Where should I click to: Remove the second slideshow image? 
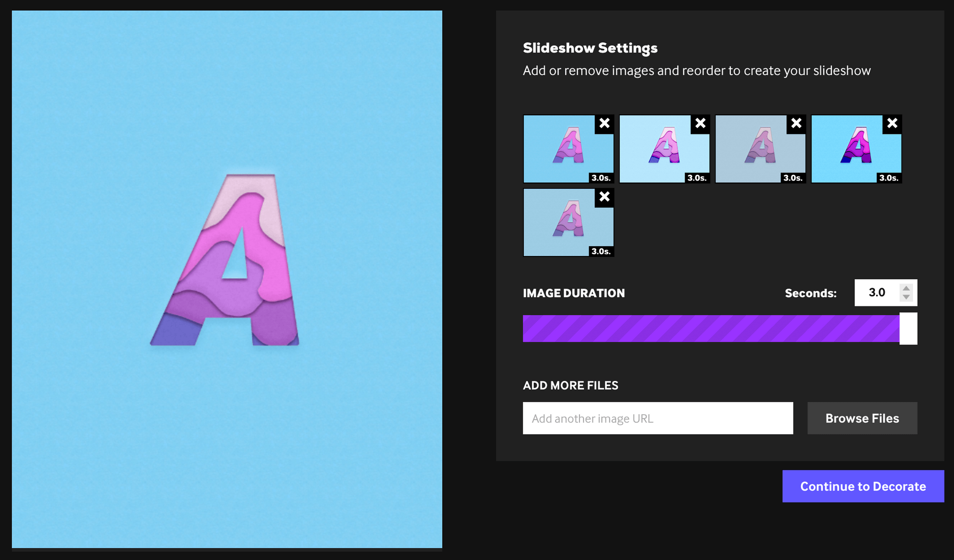[x=700, y=122]
